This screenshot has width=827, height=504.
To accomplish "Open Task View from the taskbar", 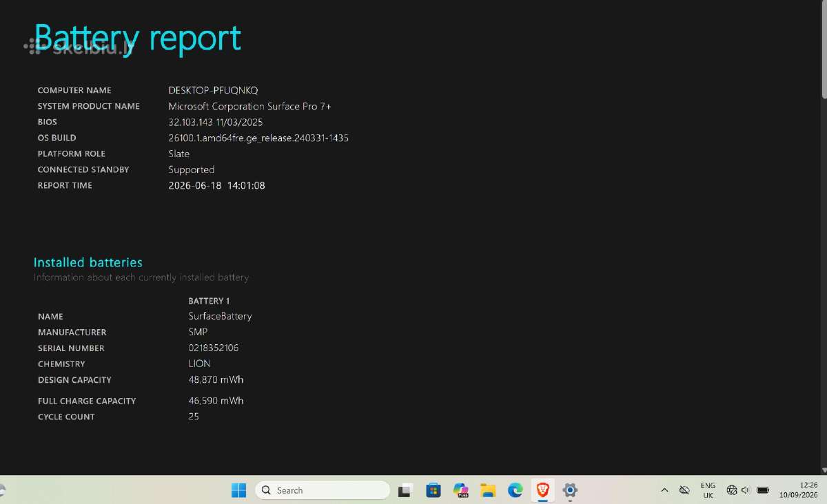I will click(405, 490).
